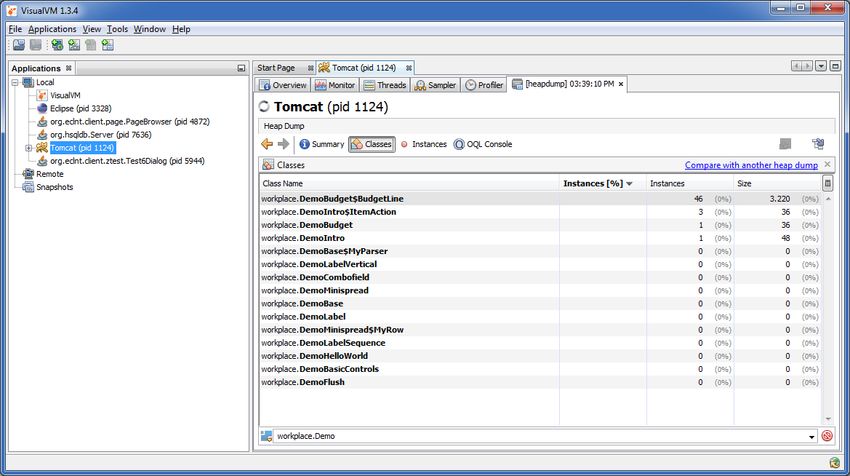The height and width of the screenshot is (476, 850).
Task: Collapse the Local tree node
Action: point(15,82)
